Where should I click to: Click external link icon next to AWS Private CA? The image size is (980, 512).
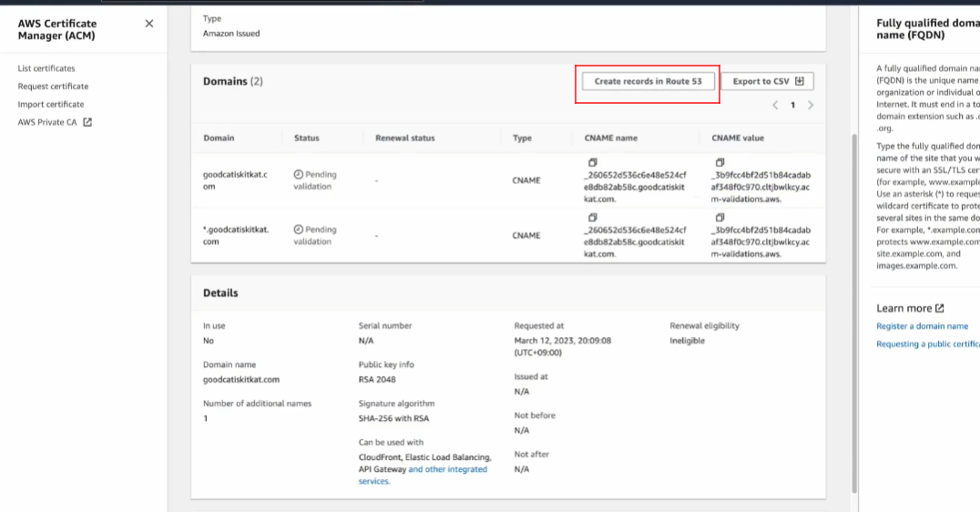coord(87,122)
